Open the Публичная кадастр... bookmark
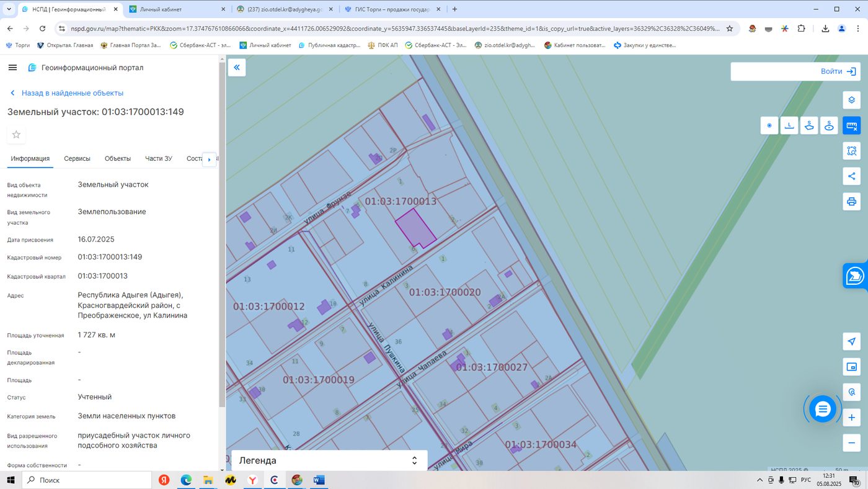 coord(329,45)
